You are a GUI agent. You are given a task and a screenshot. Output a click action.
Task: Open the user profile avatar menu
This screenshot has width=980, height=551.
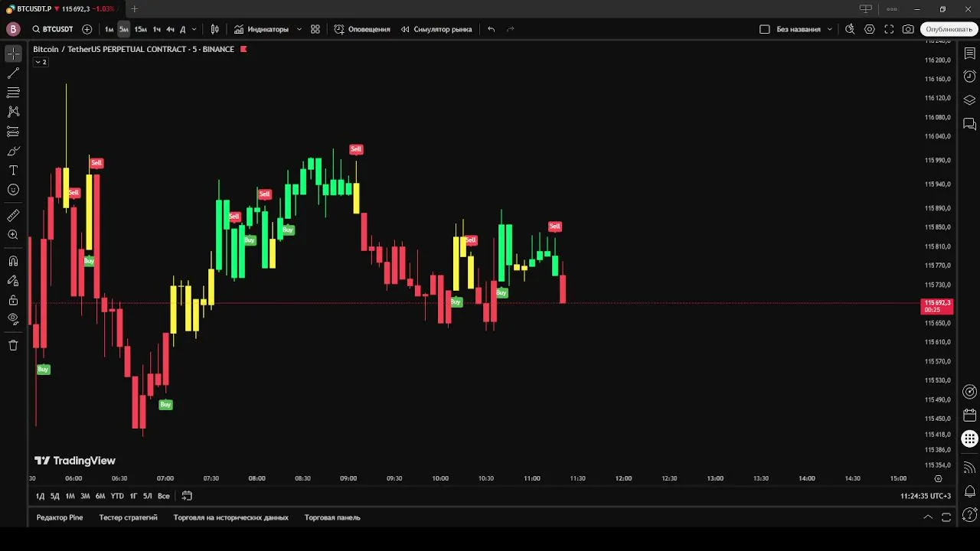12,29
